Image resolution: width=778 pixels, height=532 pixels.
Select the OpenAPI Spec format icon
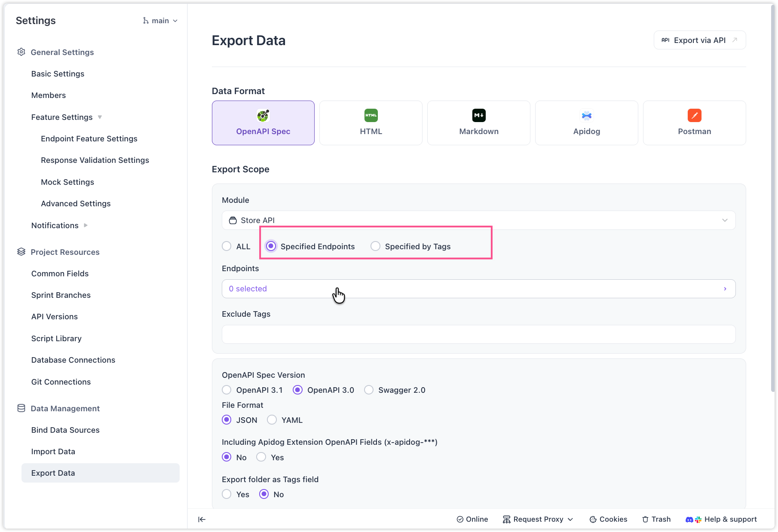click(263, 116)
